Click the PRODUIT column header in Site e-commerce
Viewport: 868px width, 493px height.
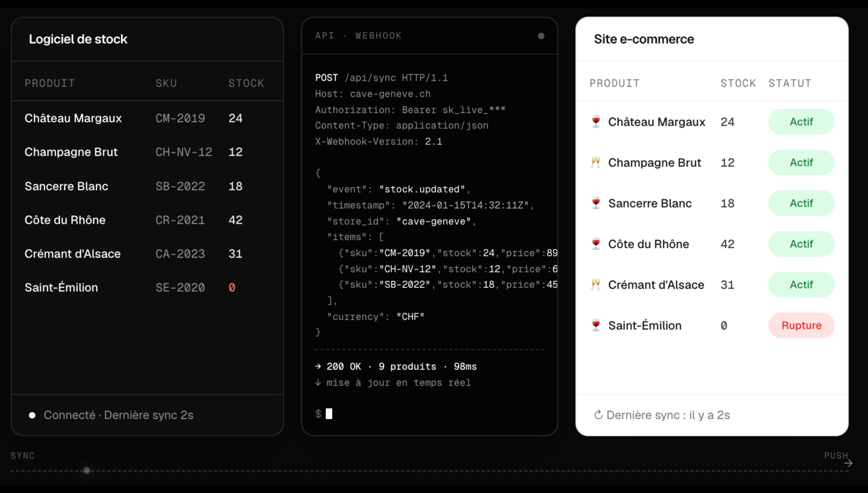coord(615,83)
